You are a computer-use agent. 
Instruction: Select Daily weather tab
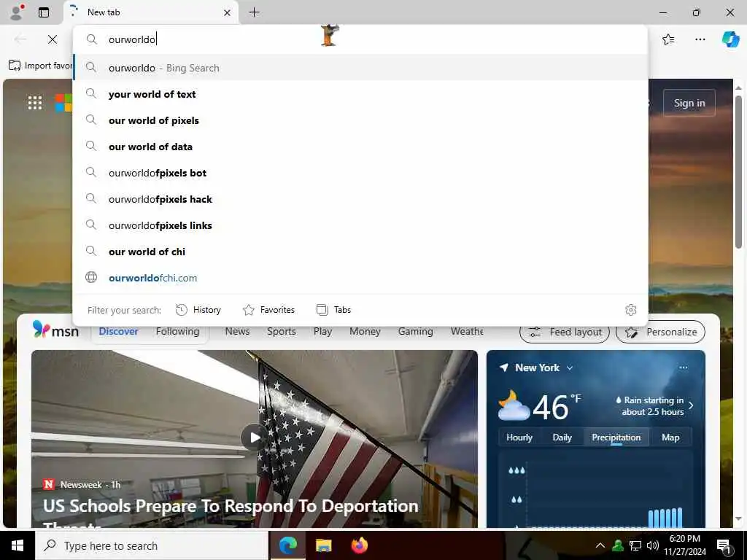click(x=562, y=437)
